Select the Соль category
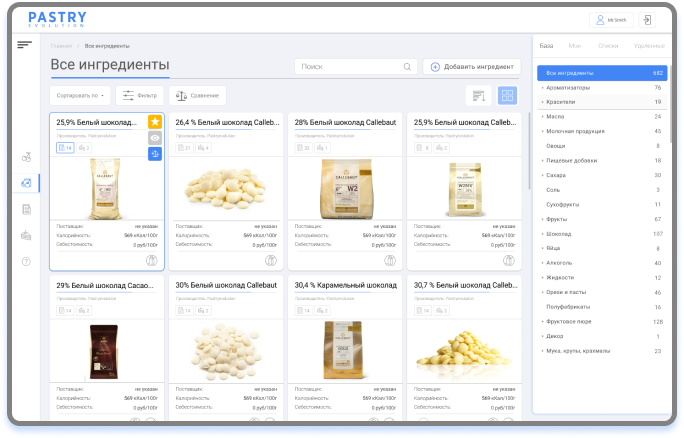Image resolution: width=684 pixels, height=438 pixels. [602, 190]
